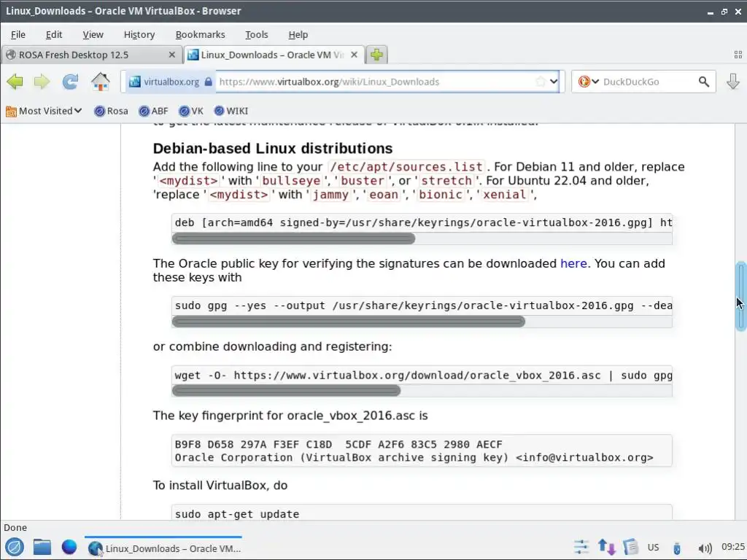
Task: Open the address bar history dropdown
Action: coord(554,82)
